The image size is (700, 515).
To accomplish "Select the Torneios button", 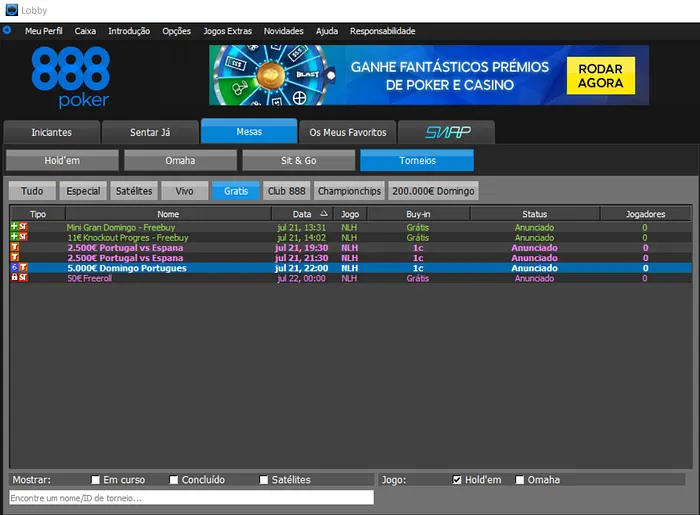I will 417,160.
